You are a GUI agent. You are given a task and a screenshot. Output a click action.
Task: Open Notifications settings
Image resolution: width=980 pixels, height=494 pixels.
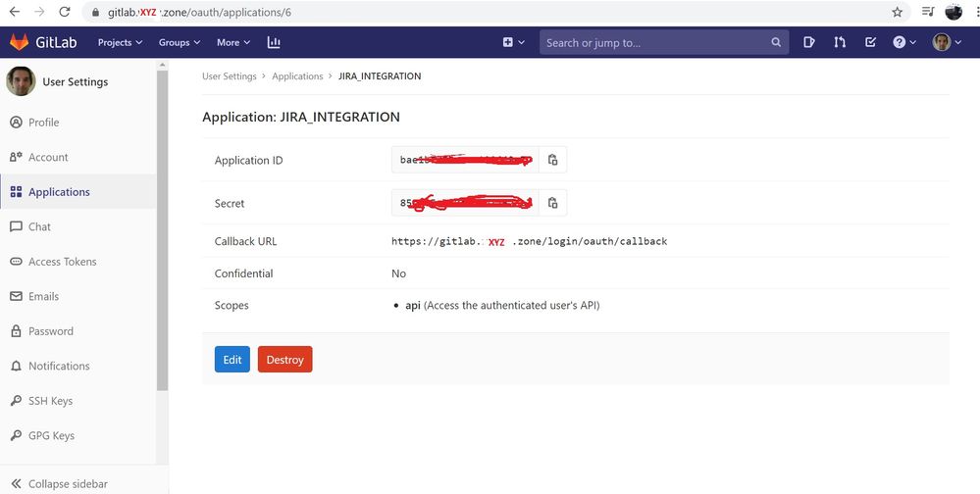(x=59, y=366)
